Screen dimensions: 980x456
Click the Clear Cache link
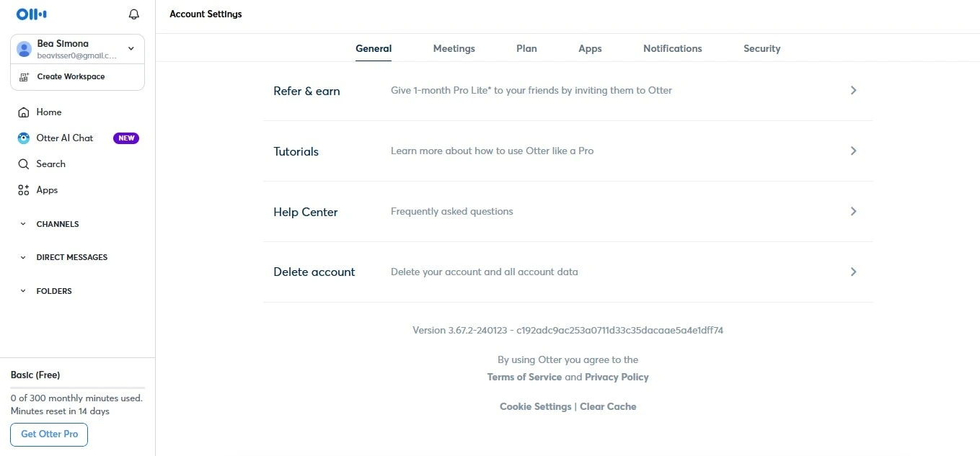(608, 407)
